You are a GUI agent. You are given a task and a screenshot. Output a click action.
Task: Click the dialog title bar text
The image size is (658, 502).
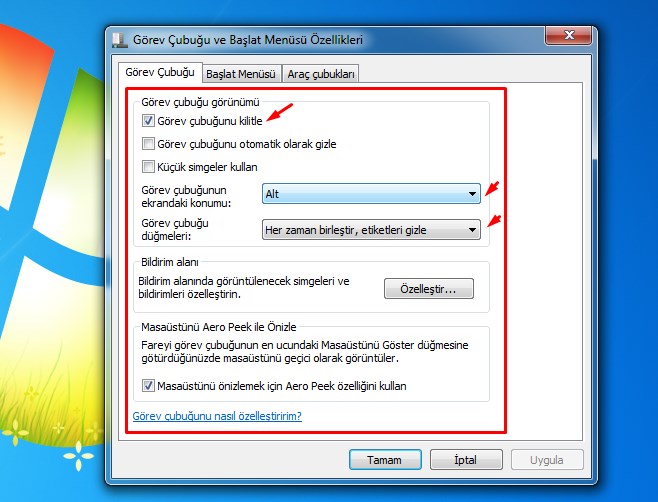pyautogui.click(x=247, y=40)
